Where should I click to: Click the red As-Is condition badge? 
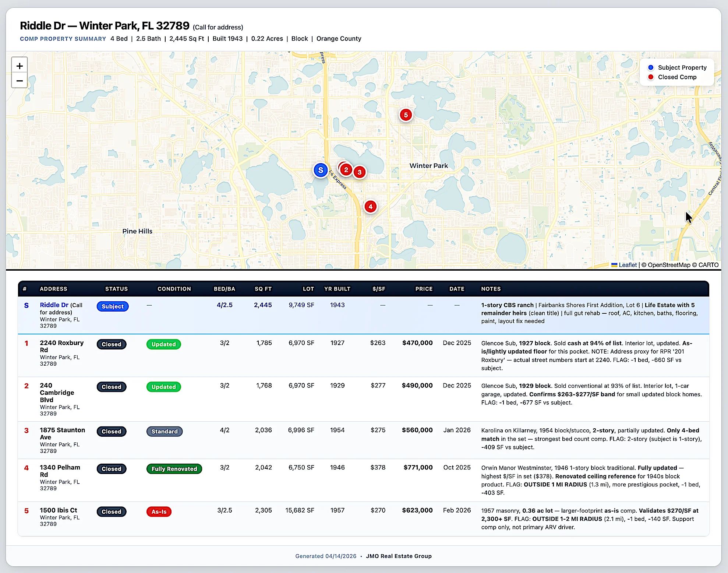(x=159, y=512)
